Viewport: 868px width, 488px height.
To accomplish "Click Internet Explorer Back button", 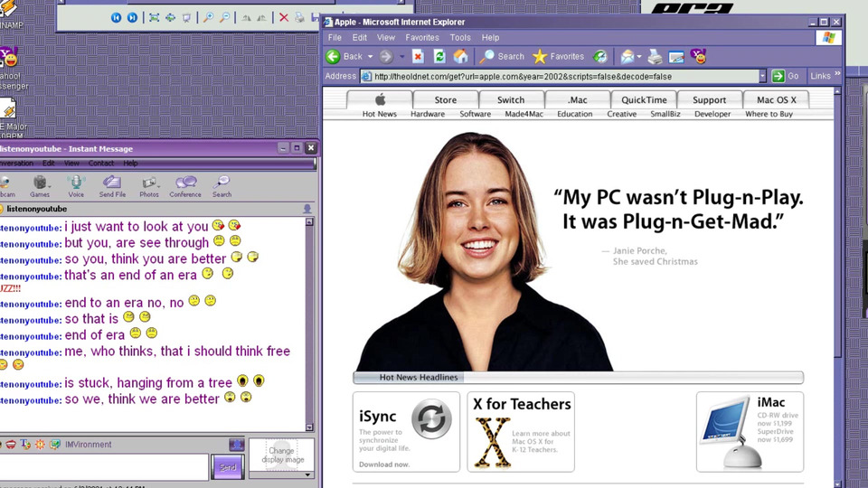I will click(344, 56).
